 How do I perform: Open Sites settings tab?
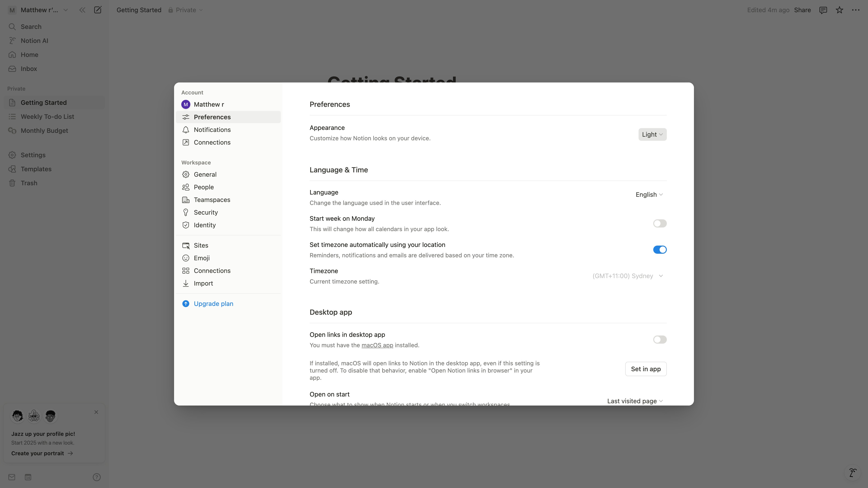[x=229, y=246]
